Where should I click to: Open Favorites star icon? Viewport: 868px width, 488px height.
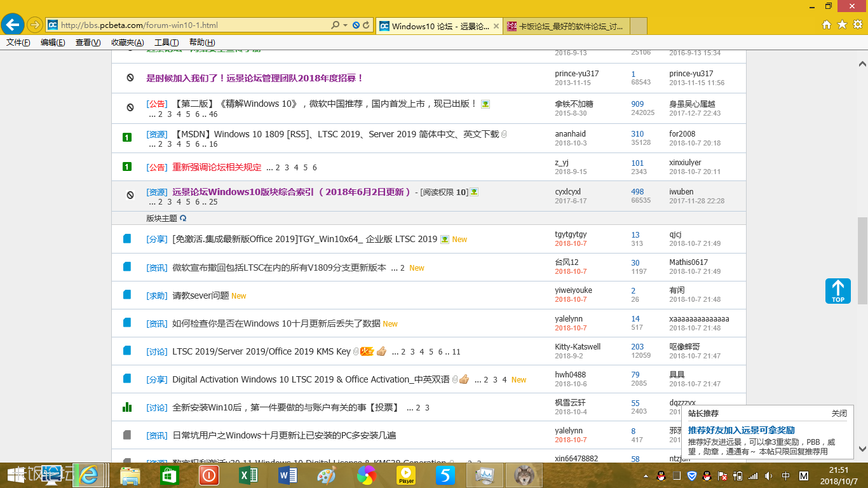842,25
